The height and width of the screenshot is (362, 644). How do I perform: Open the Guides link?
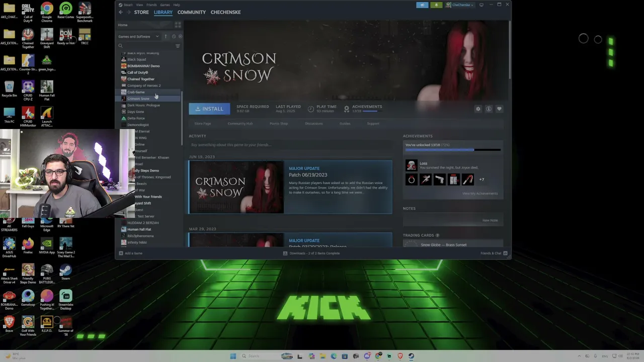pyautogui.click(x=345, y=124)
